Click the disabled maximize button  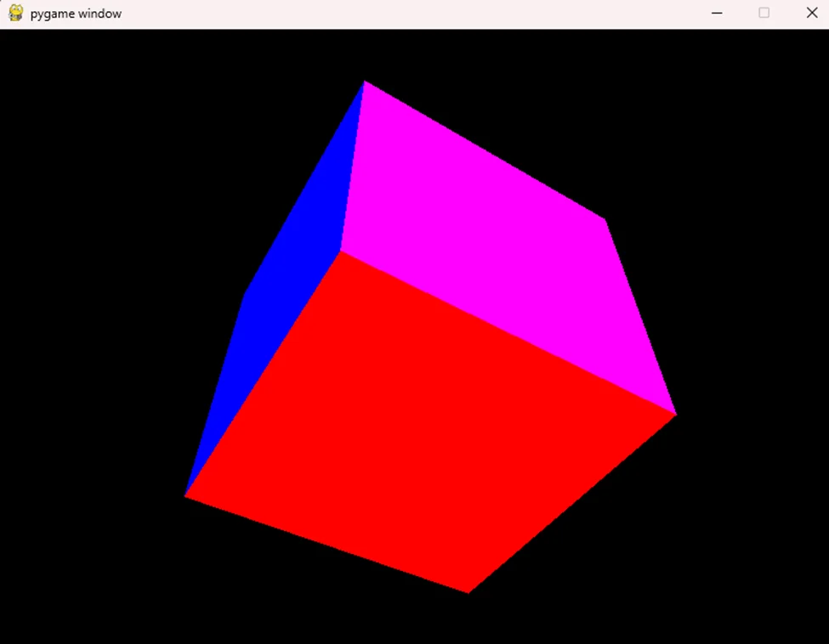click(x=764, y=14)
